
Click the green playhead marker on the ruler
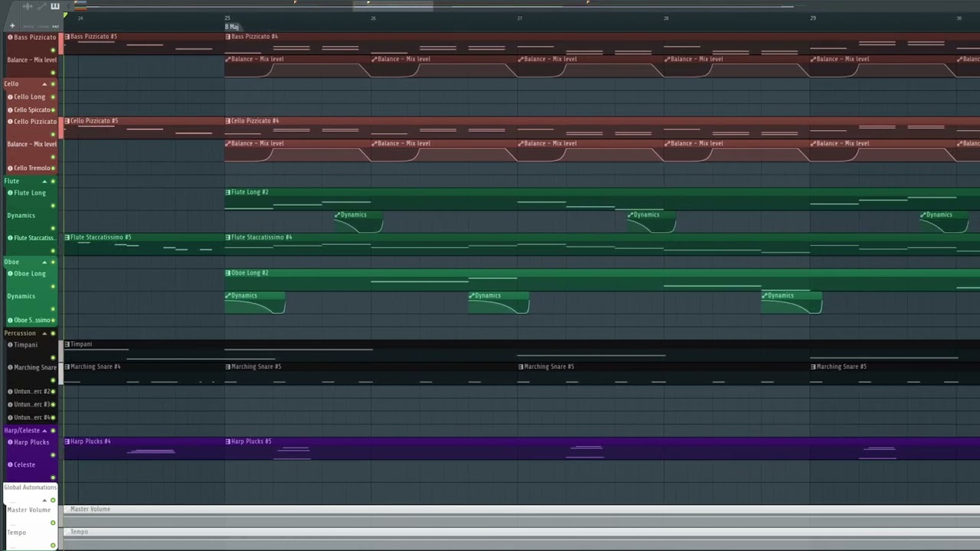click(66, 15)
